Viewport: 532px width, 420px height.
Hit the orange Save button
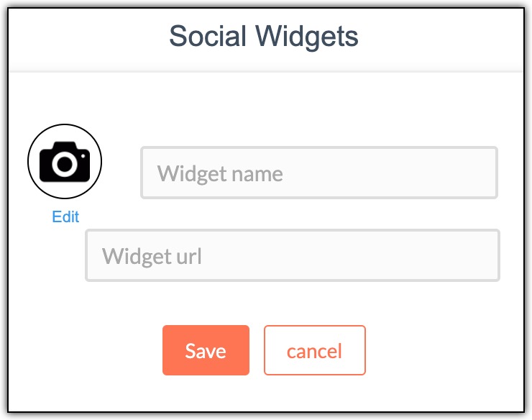point(206,350)
